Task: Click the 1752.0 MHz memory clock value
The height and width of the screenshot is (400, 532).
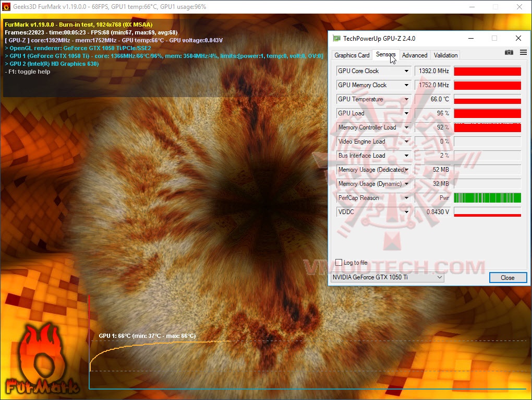Action: (433, 85)
